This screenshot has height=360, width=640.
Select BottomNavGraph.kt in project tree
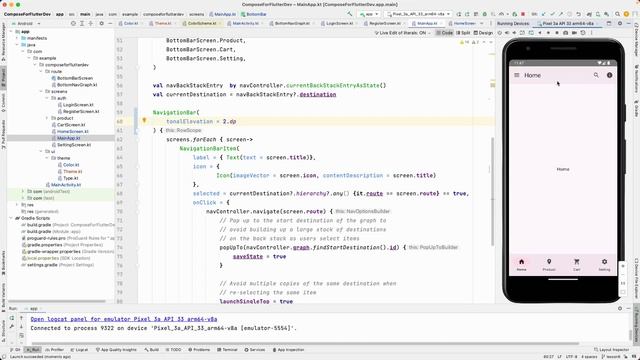click(77, 85)
